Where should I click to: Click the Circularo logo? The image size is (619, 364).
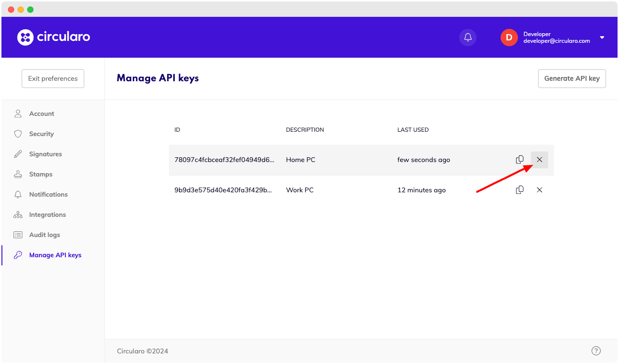pyautogui.click(x=53, y=37)
